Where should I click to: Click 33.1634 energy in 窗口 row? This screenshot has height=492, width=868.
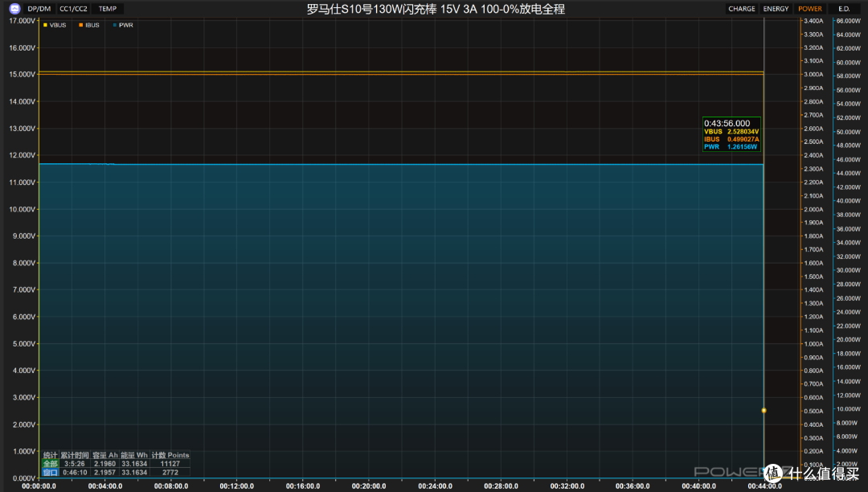134,473
